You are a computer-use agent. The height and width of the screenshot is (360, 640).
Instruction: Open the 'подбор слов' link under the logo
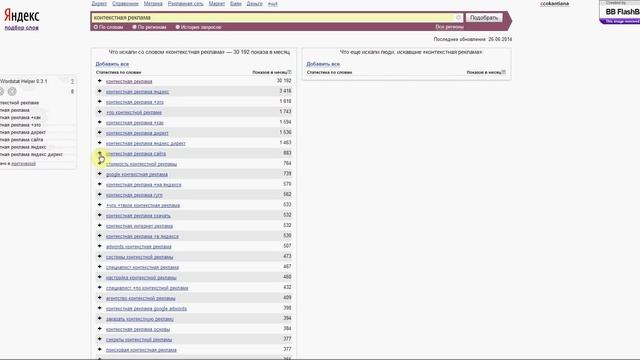(x=22, y=28)
